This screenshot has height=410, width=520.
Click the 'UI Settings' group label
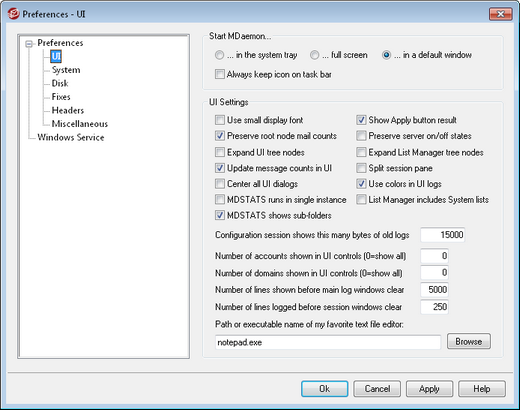point(229,102)
